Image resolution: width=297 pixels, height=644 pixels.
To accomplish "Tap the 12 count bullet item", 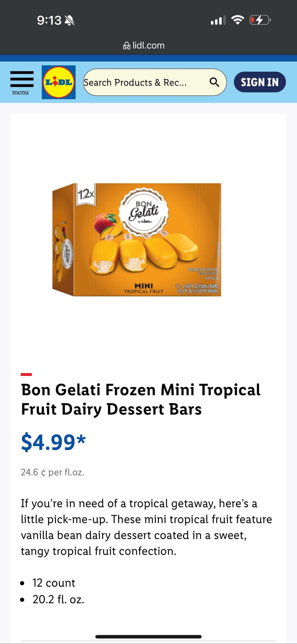I will tap(54, 583).
